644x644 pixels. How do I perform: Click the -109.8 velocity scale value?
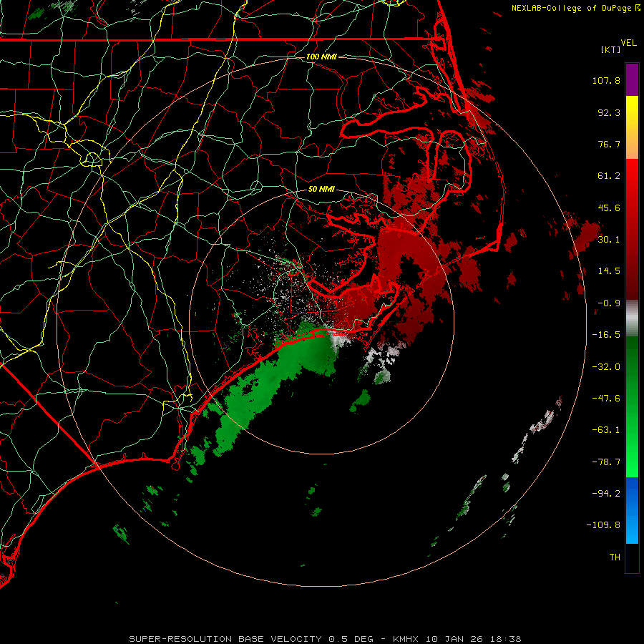pos(603,525)
